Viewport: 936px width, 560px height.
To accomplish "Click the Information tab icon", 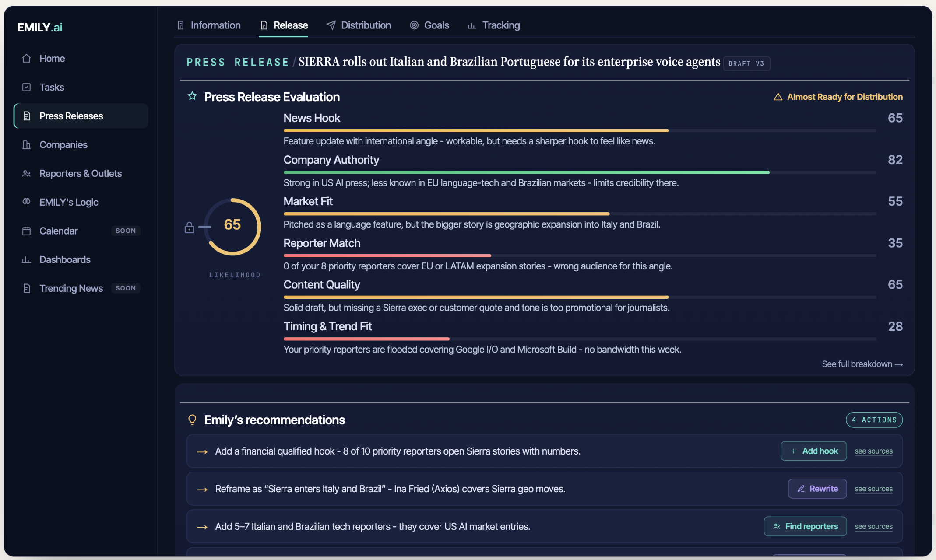I will 181,25.
